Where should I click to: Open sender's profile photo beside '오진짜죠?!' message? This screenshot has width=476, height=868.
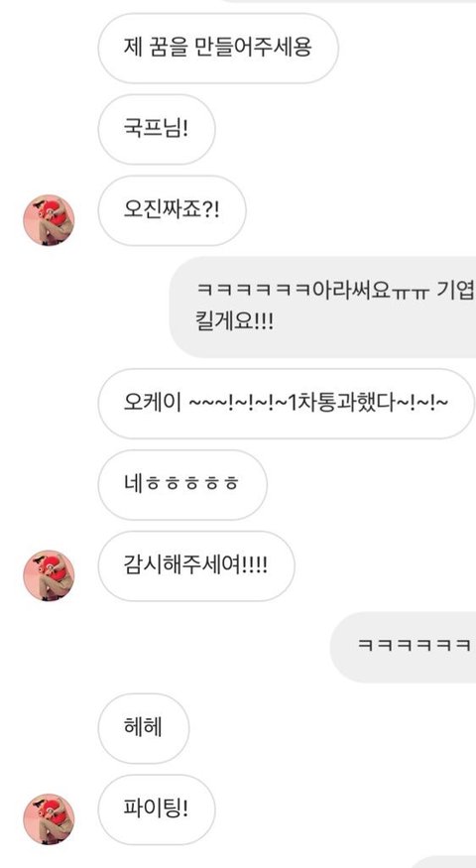click(49, 220)
